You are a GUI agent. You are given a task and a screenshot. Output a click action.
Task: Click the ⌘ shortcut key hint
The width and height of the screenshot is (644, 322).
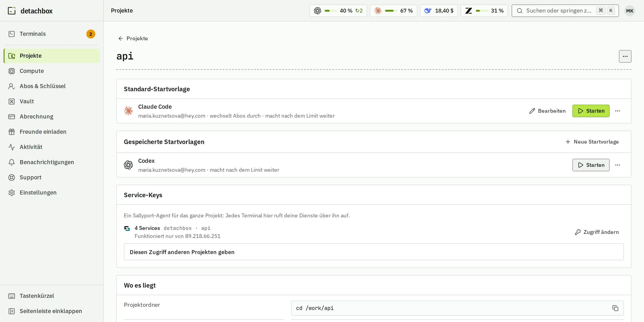[x=601, y=10]
